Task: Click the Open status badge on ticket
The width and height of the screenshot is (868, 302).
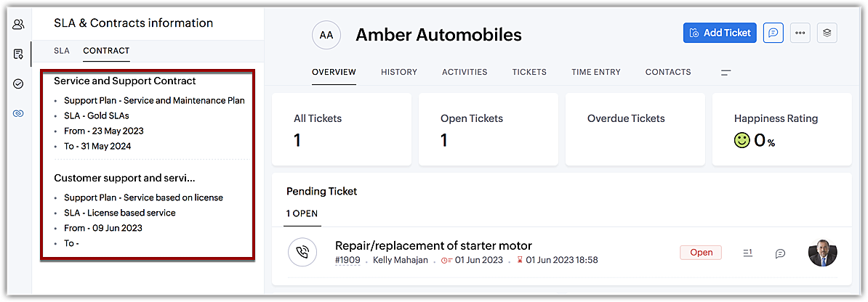Action: tap(701, 253)
